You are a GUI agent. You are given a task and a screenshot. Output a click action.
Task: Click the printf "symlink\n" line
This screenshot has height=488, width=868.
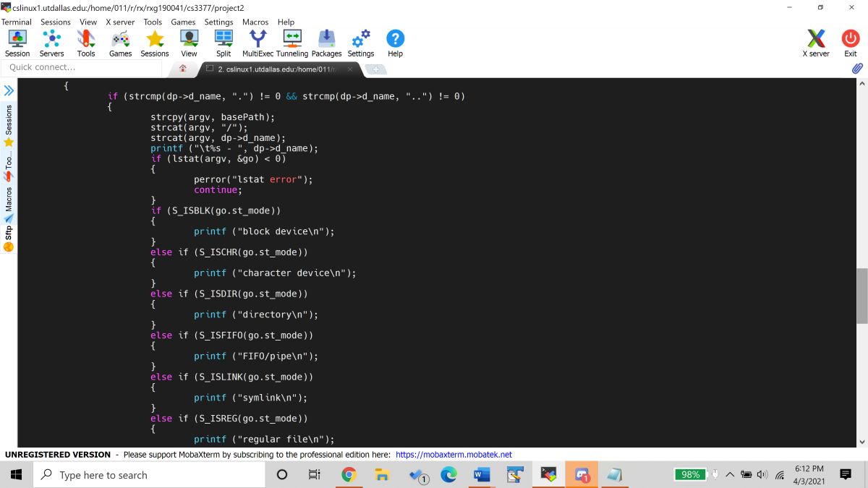[x=250, y=398]
